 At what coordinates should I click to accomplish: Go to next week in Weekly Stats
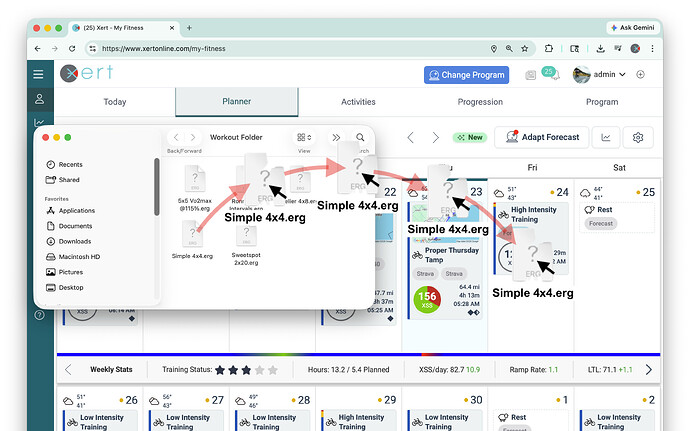[x=648, y=369]
